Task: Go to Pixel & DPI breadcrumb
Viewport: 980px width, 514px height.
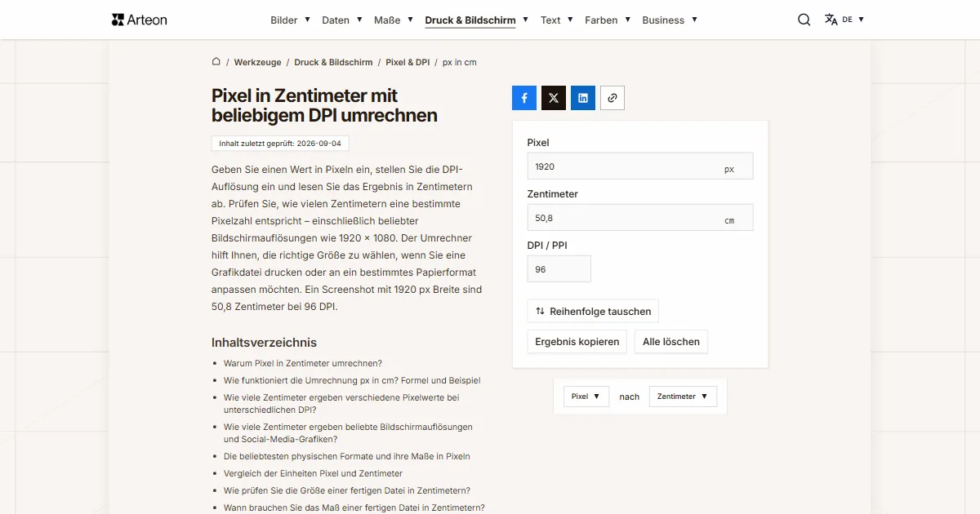Action: click(x=408, y=62)
